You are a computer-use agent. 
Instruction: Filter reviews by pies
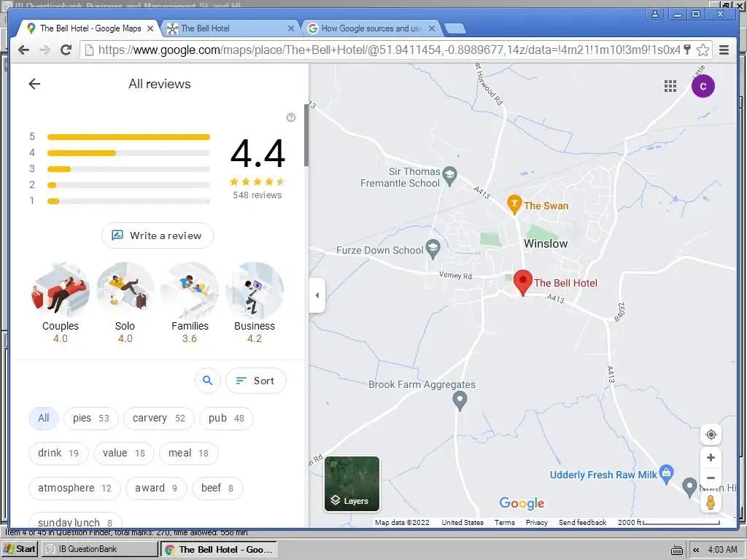pyautogui.click(x=91, y=418)
